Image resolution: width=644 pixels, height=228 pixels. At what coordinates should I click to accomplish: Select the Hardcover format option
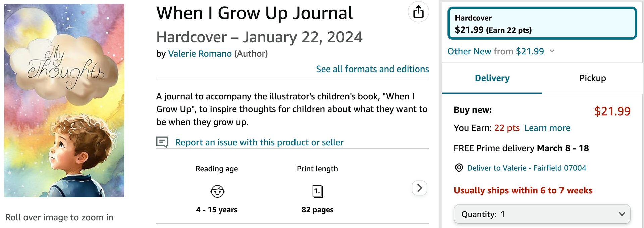point(542,24)
